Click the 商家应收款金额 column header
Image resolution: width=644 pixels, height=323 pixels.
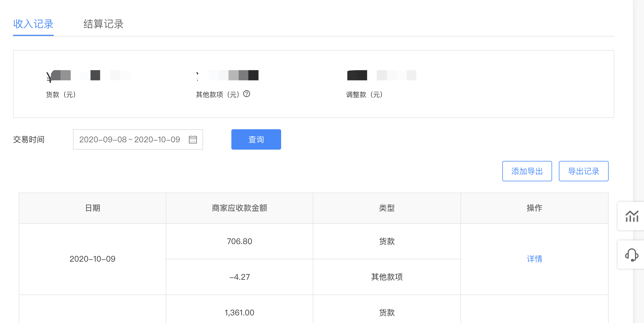pyautogui.click(x=239, y=208)
